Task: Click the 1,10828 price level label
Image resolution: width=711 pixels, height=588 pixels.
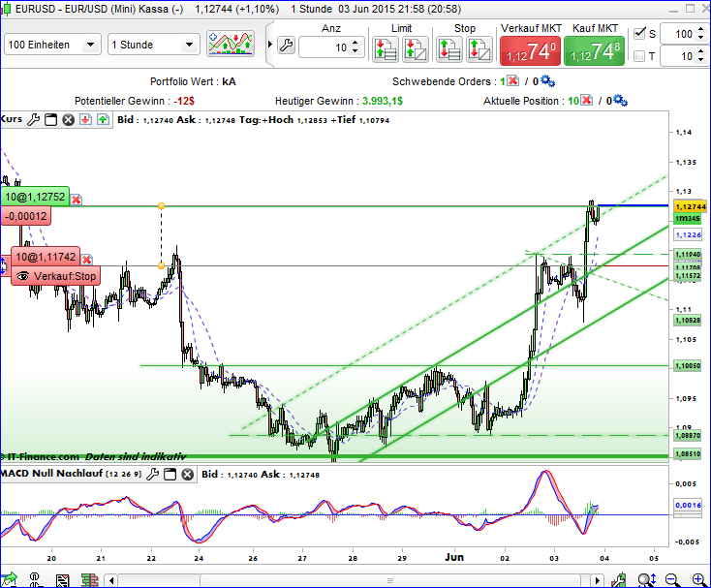Action: (x=688, y=320)
